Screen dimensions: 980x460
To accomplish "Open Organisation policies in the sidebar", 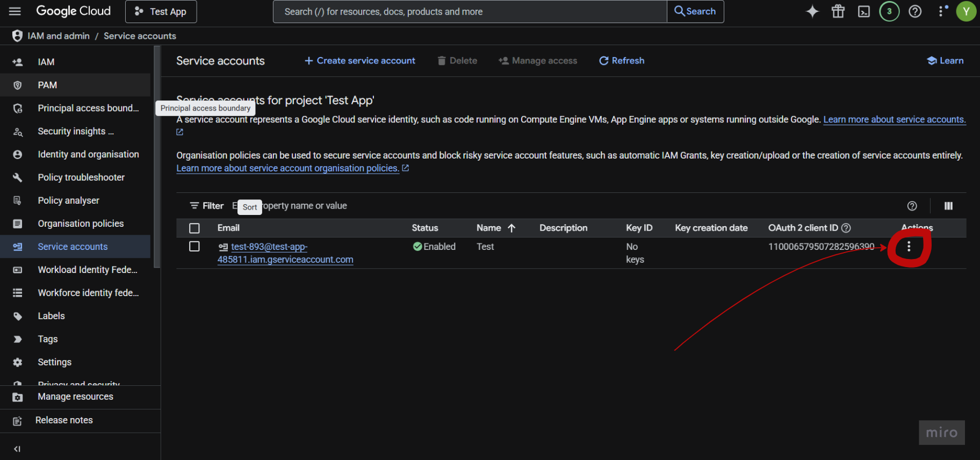I will (x=75, y=224).
